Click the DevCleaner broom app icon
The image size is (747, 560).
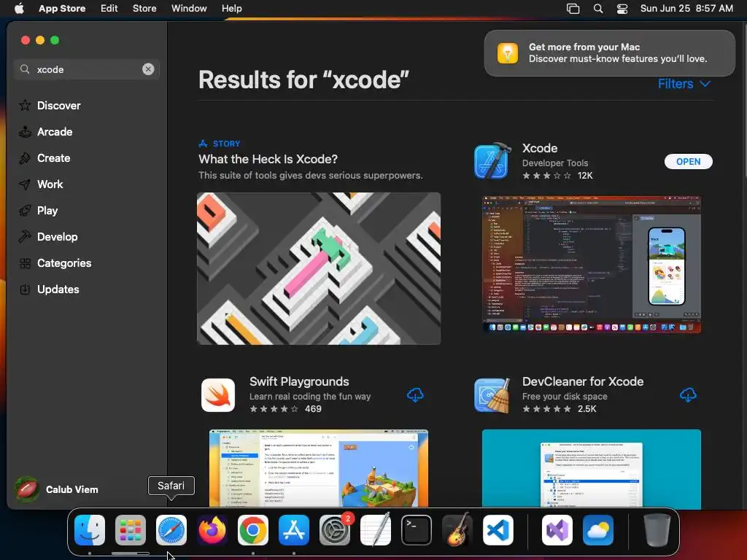[492, 394]
